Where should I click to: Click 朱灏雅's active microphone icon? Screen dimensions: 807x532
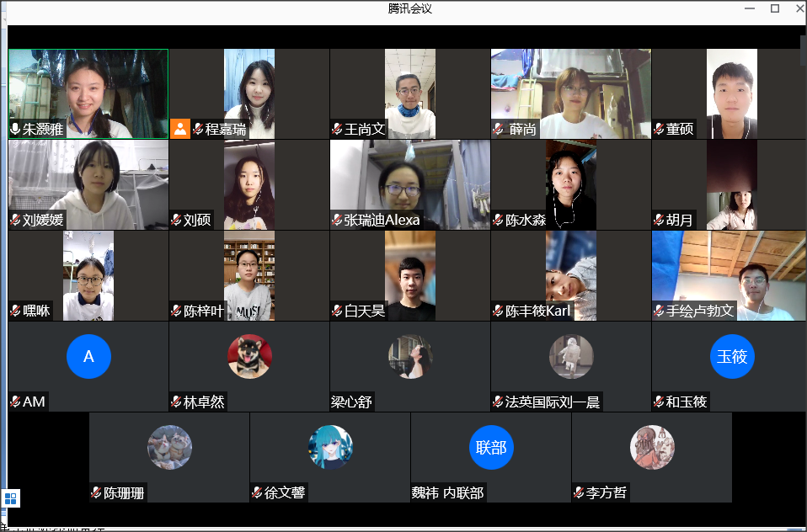(x=15, y=129)
